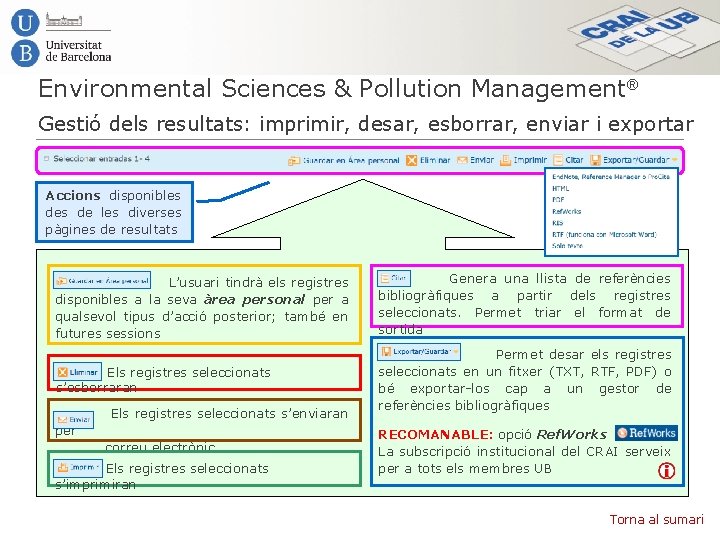Choose RefWorks from the export menu

coord(566,211)
